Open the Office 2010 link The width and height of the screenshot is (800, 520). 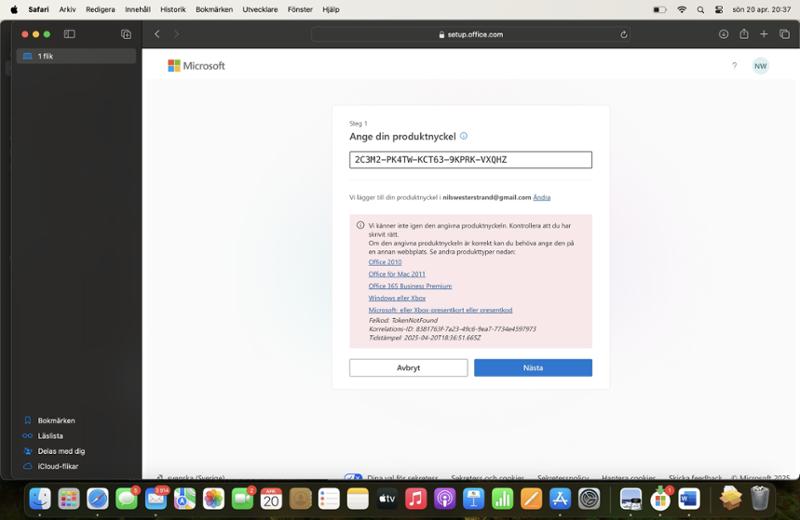pos(385,262)
